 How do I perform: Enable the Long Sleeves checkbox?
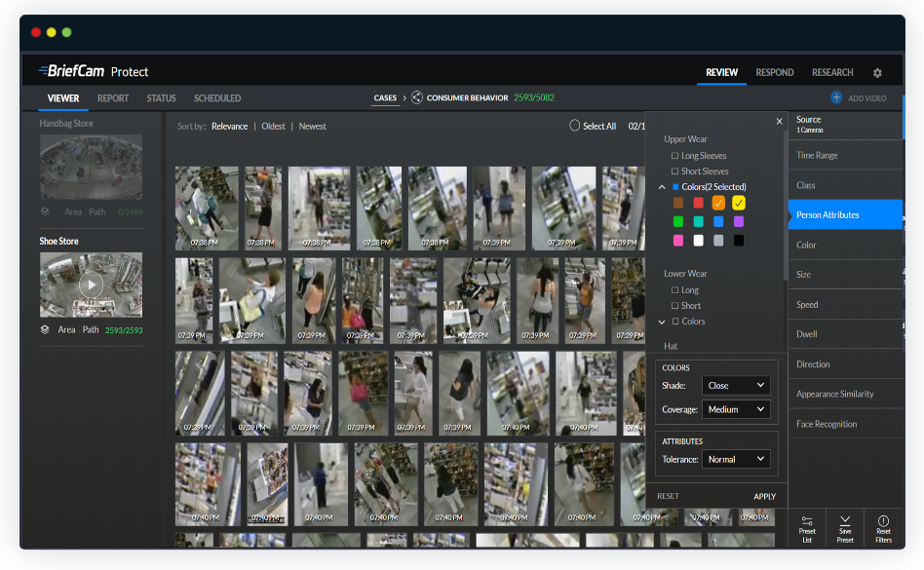click(674, 156)
